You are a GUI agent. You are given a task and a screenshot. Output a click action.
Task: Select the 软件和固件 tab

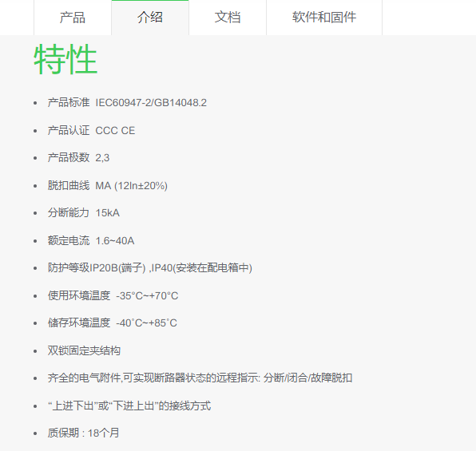coord(324,18)
